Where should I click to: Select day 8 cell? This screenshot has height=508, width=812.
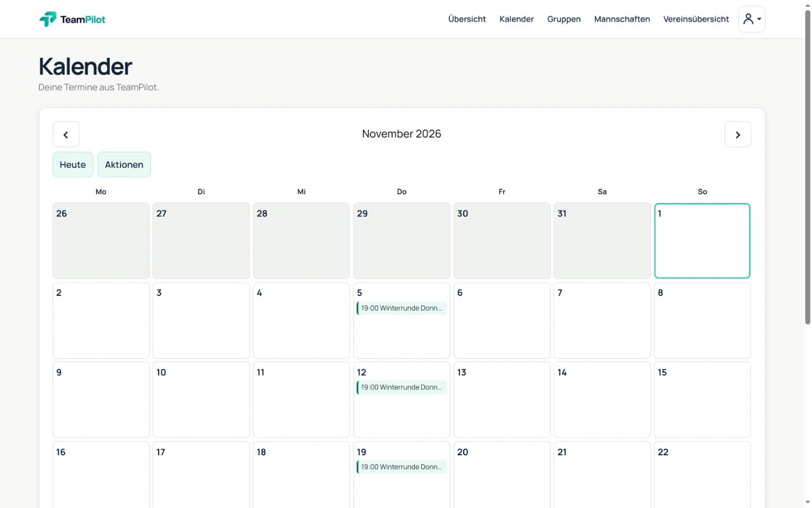702,320
